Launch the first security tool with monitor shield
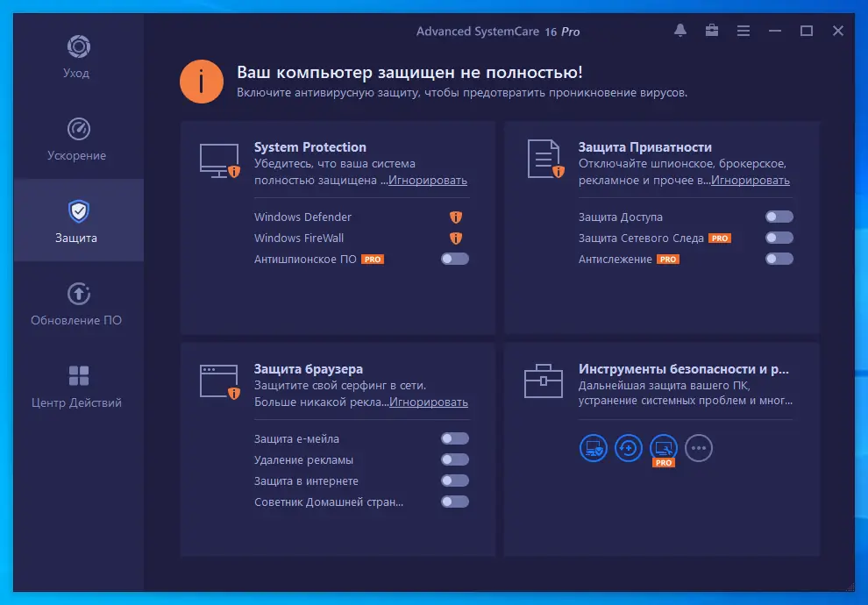868x605 pixels. coord(594,448)
